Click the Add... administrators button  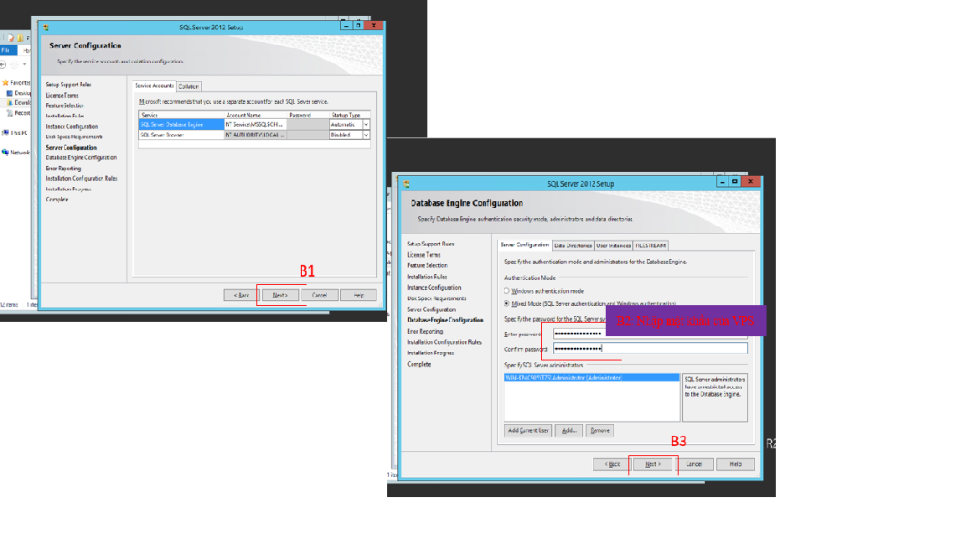coord(569,431)
